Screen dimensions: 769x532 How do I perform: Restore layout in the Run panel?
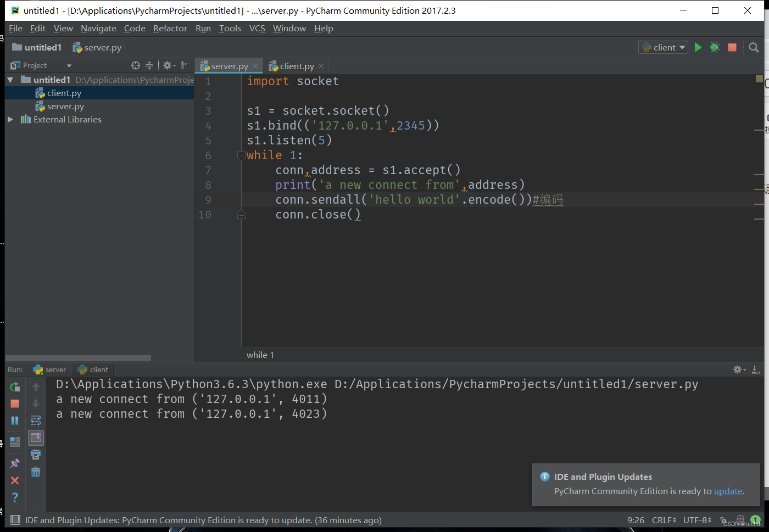[15, 441]
